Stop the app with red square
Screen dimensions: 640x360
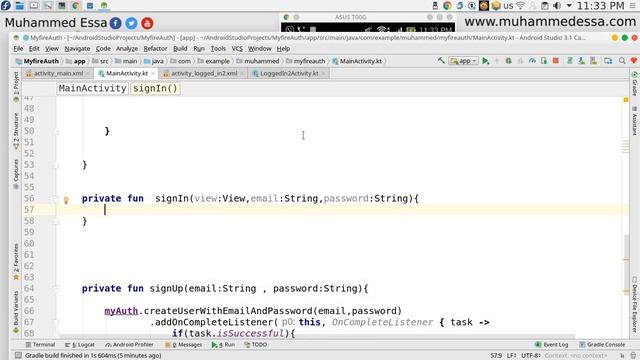click(x=556, y=61)
